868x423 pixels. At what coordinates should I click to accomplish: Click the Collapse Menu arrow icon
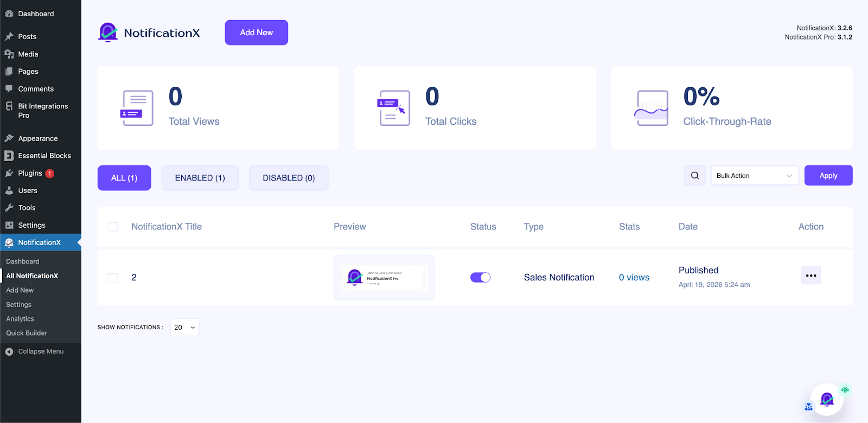pyautogui.click(x=9, y=351)
